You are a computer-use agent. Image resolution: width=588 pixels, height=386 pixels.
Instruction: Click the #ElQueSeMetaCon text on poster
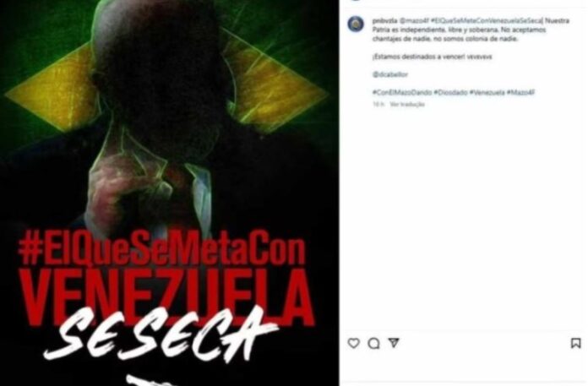click(162, 247)
